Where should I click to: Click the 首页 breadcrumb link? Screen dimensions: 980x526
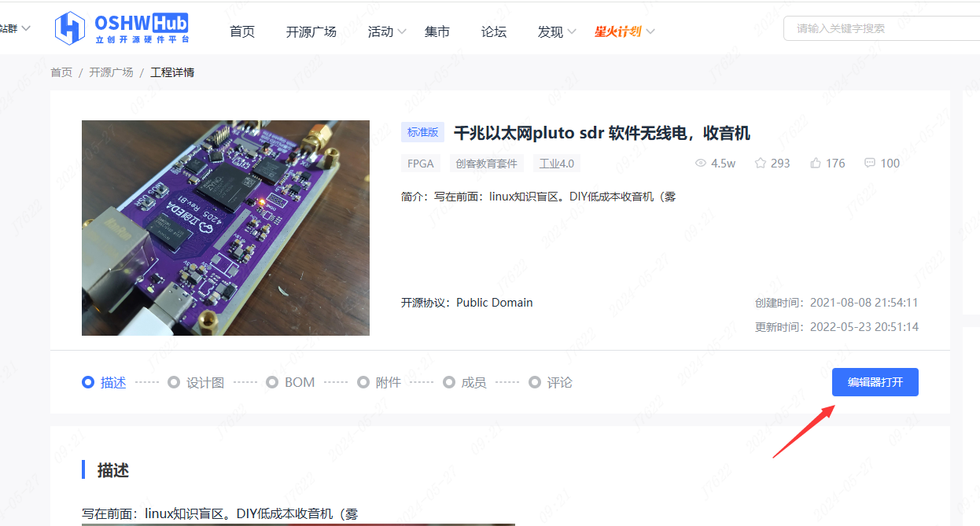click(61, 72)
